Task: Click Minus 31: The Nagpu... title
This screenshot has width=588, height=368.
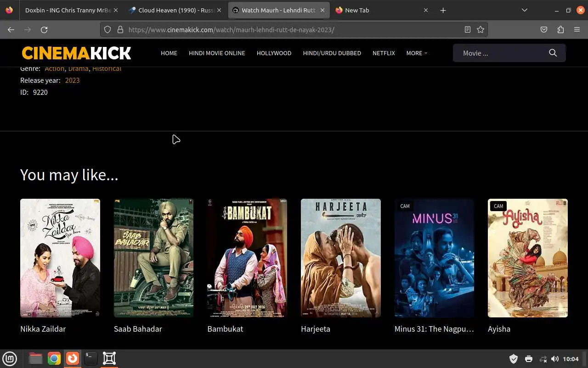Action: (434, 329)
